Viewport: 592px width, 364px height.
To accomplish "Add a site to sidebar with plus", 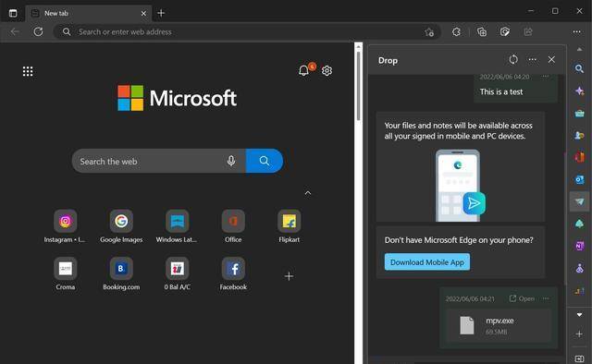I will point(579,334).
